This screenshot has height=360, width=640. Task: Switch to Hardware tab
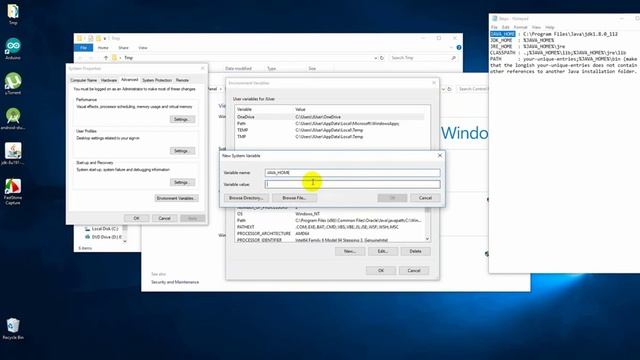tap(109, 80)
